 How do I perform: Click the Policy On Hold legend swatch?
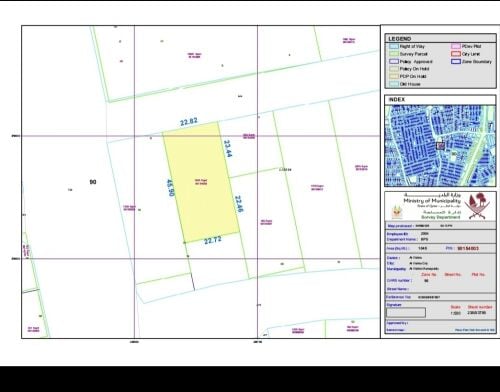pyautogui.click(x=394, y=69)
